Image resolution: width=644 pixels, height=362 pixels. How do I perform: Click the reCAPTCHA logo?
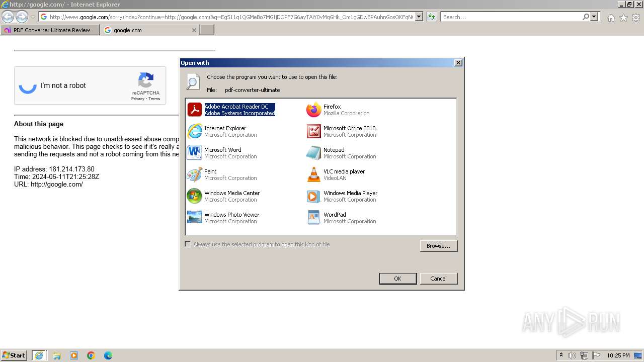click(146, 80)
